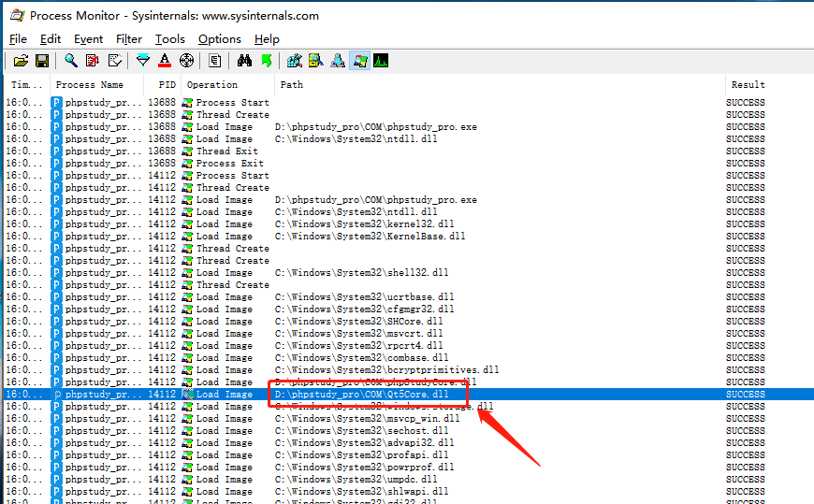Select the PID 13688 Process Exit row
Viewport: 814px width, 504px height.
tap(409, 164)
